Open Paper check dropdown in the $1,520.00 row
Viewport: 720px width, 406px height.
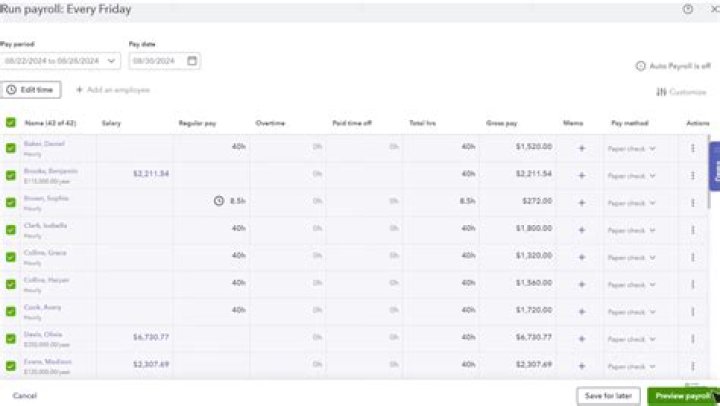coord(631,149)
